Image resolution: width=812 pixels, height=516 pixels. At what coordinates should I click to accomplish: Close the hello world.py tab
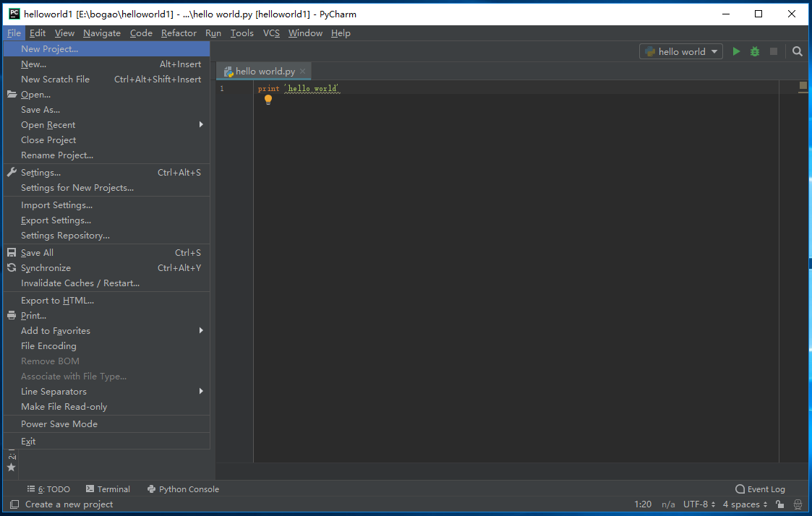[302, 72]
